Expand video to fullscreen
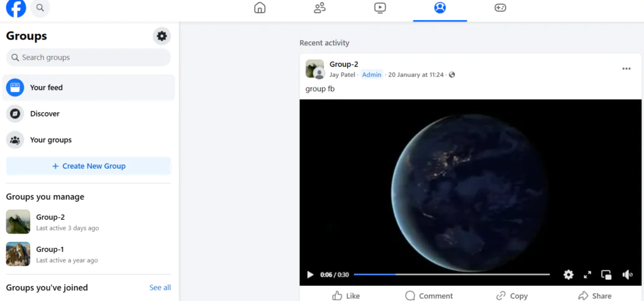This screenshot has height=301, width=644. [x=587, y=275]
